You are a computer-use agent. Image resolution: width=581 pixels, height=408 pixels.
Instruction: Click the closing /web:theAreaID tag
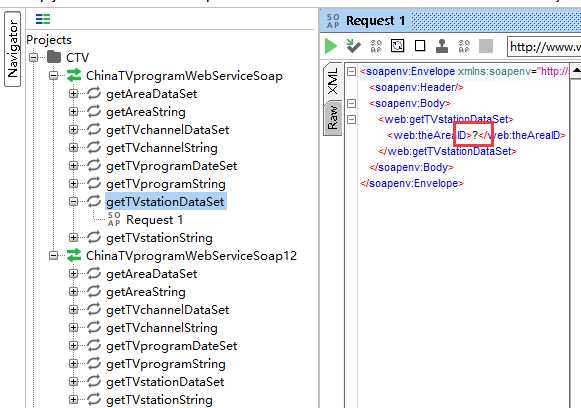[x=522, y=135]
